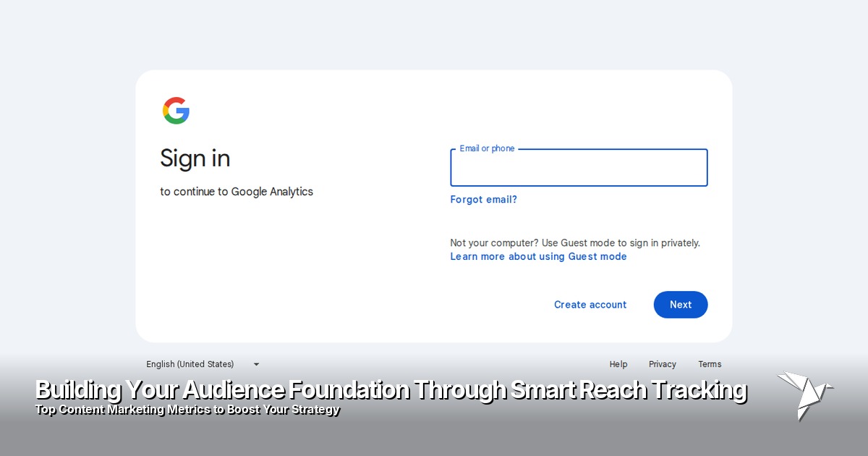The image size is (868, 456).
Task: Open the English (United States) language dropdown
Action: coord(203,364)
